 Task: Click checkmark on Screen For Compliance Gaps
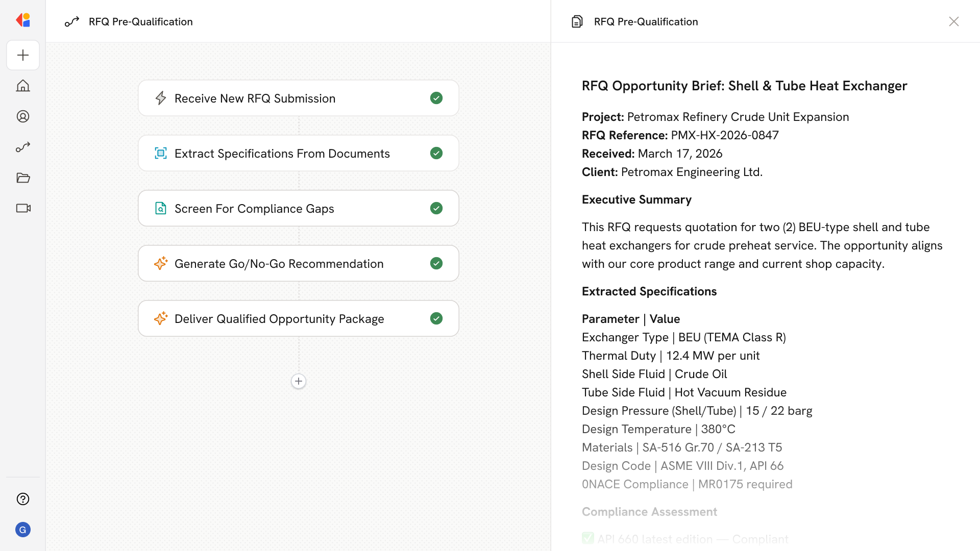pyautogui.click(x=436, y=208)
